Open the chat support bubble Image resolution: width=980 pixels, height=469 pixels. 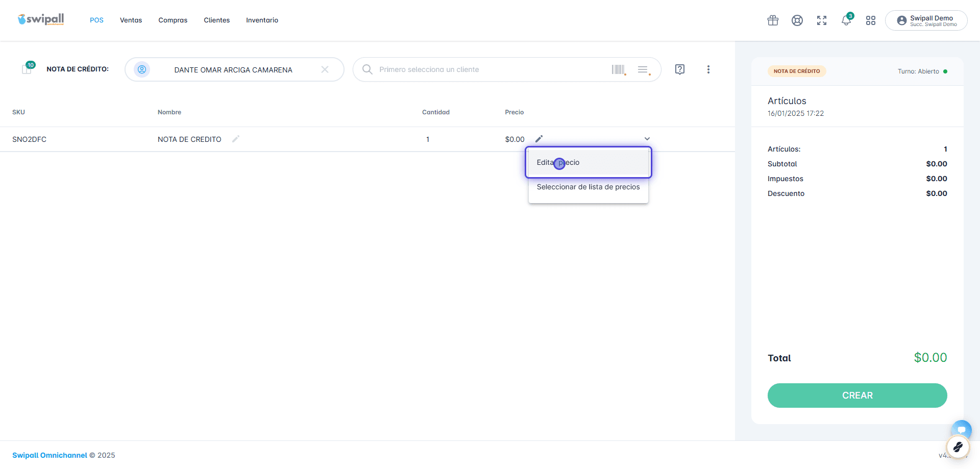coord(961,429)
